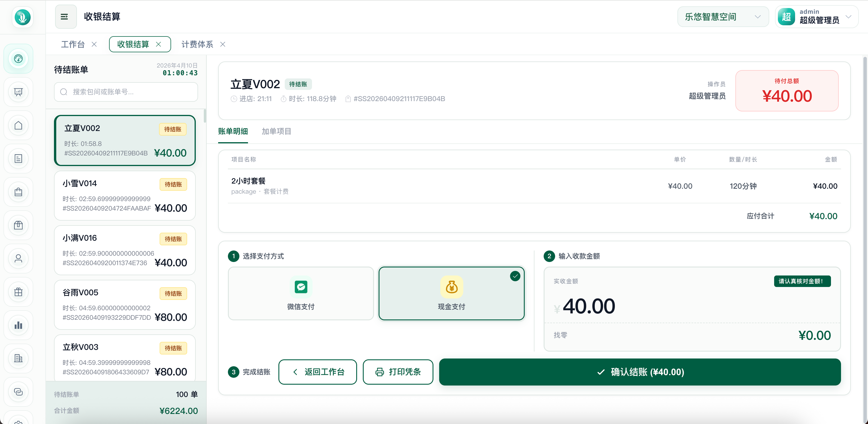The height and width of the screenshot is (424, 868).
Task: Open the presentation board sidebar icon
Action: click(x=18, y=92)
